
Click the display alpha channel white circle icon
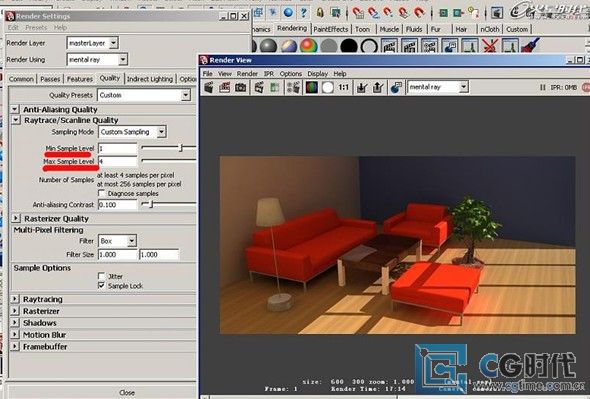[327, 87]
